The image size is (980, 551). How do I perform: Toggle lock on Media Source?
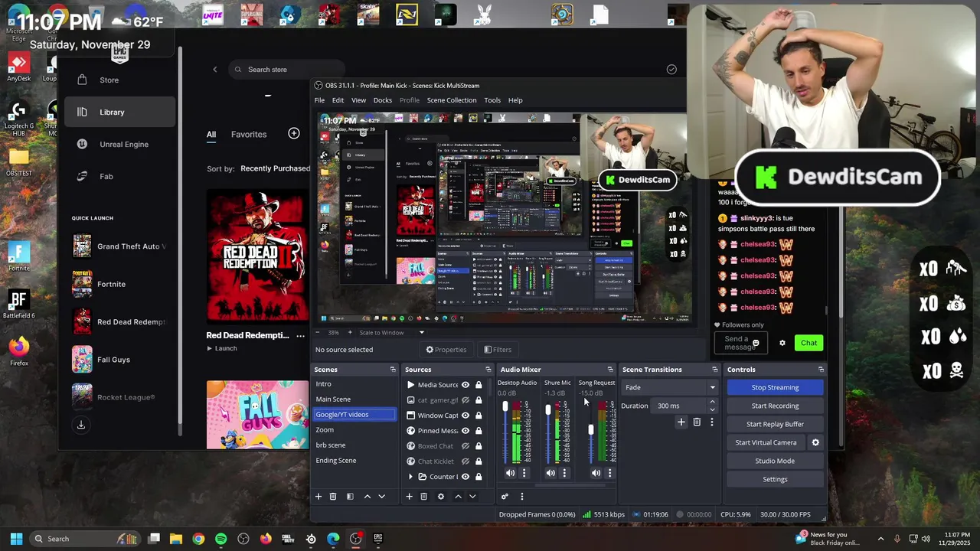pos(479,385)
